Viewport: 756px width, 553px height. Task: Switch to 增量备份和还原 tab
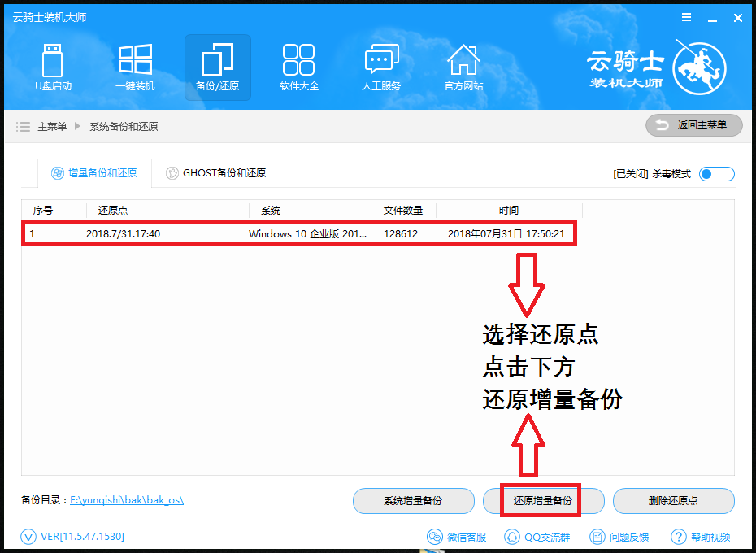click(x=94, y=172)
